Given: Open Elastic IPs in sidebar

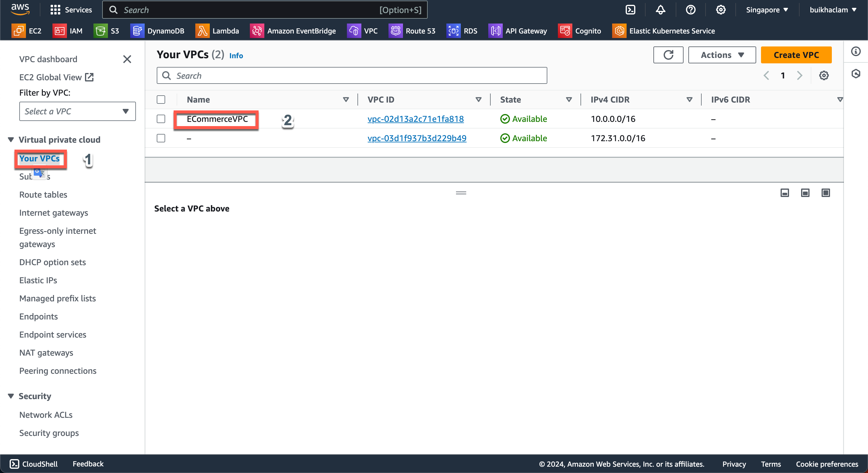Looking at the screenshot, I should tap(38, 280).
